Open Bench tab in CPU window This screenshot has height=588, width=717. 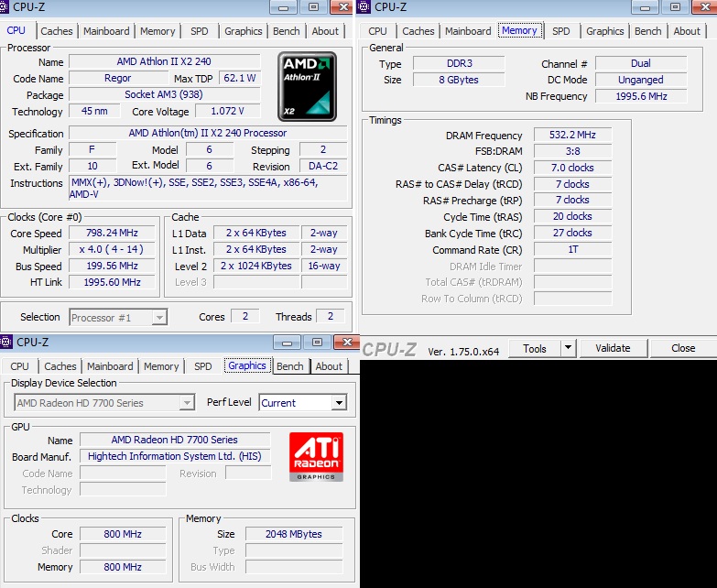[x=287, y=31]
